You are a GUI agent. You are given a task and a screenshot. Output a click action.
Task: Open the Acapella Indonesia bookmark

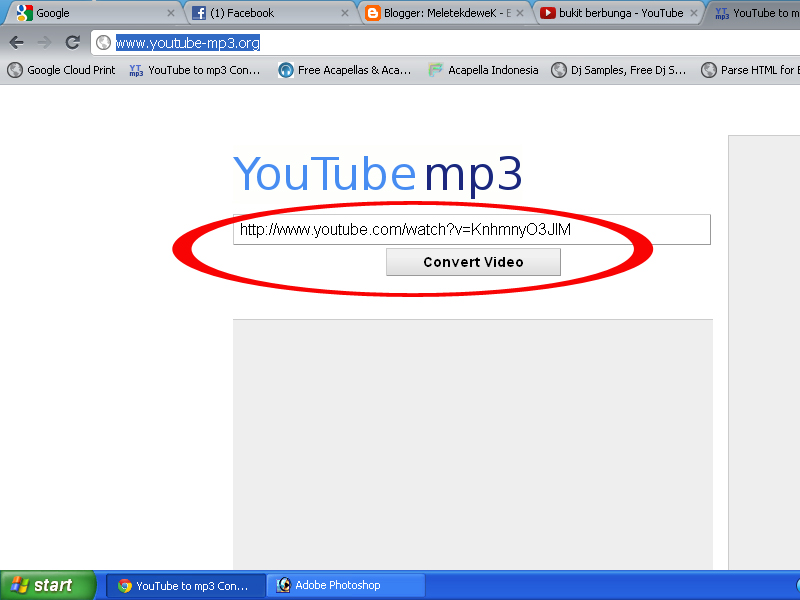483,70
